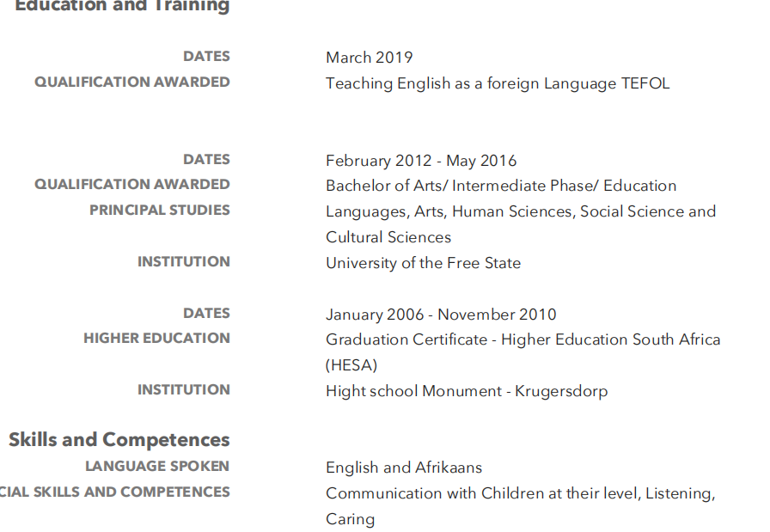Click the first QUALIFICATION AWARDED label
The width and height of the screenshot is (770, 532).
[132, 82]
